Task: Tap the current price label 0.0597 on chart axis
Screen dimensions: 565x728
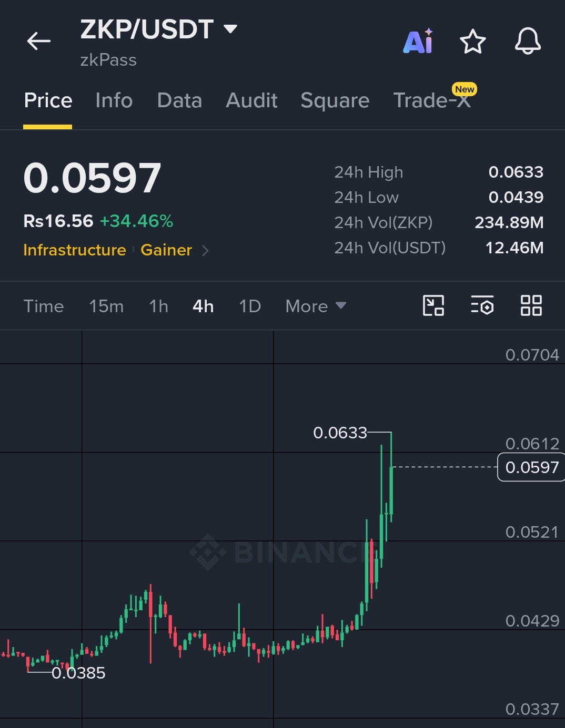Action: click(531, 467)
